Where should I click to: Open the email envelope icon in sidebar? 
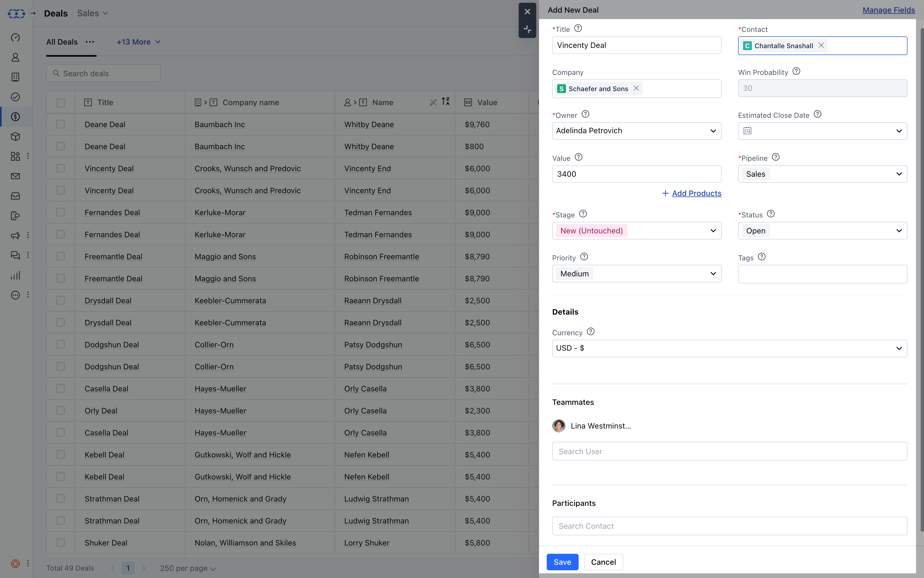point(15,176)
